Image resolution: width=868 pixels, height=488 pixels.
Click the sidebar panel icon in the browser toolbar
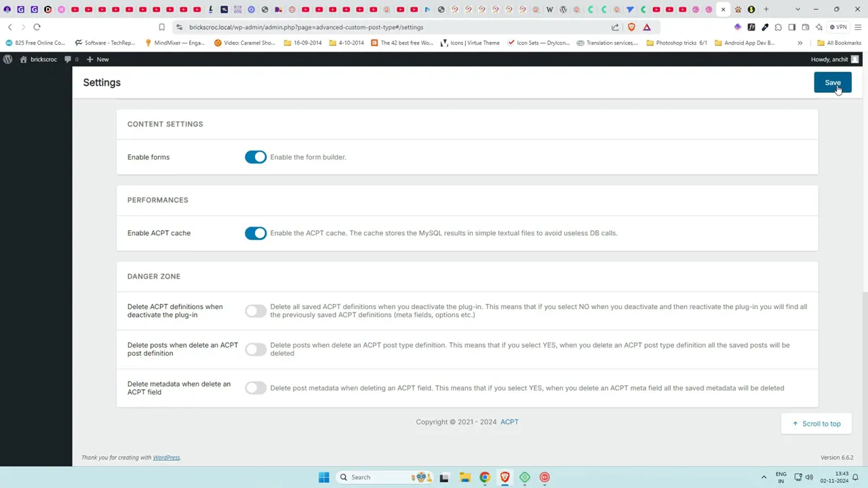click(792, 27)
